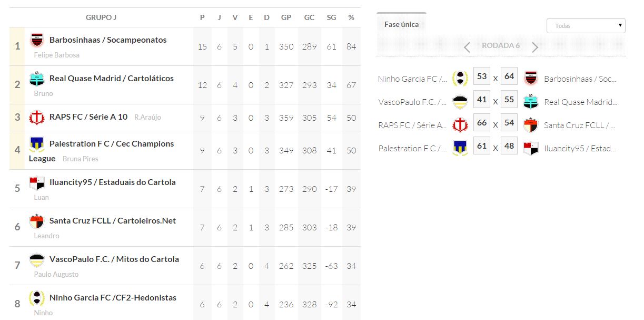Click the SG column header

pos(331,17)
